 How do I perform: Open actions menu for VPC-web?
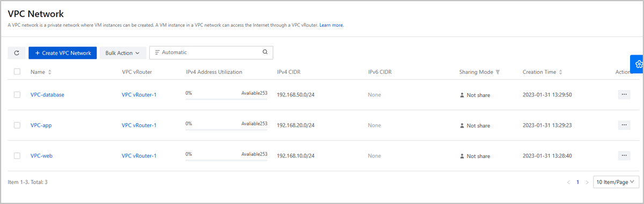[624, 155]
